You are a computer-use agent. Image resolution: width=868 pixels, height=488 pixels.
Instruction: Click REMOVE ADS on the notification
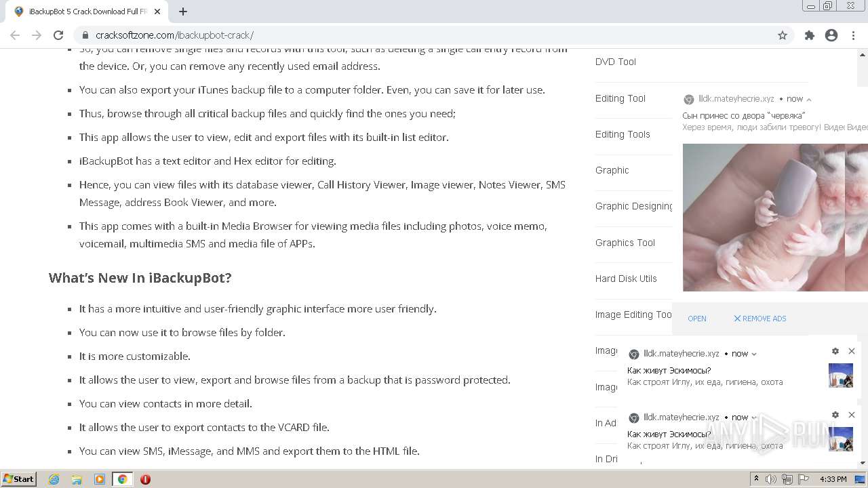[760, 319]
